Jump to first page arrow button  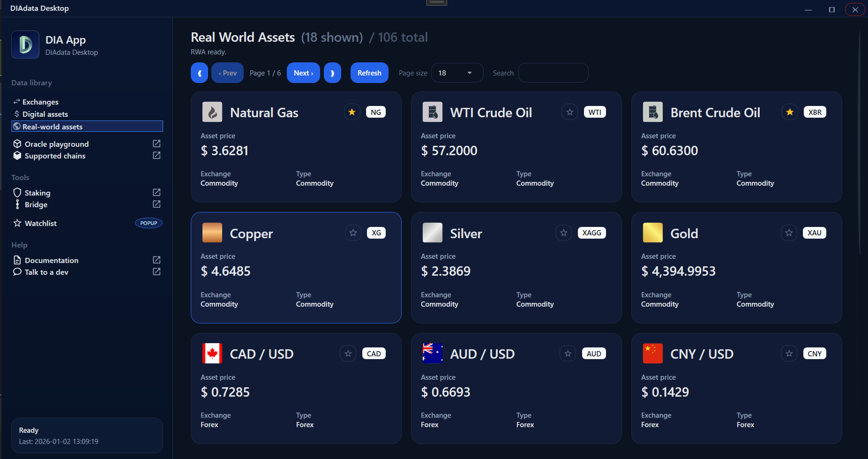click(199, 73)
